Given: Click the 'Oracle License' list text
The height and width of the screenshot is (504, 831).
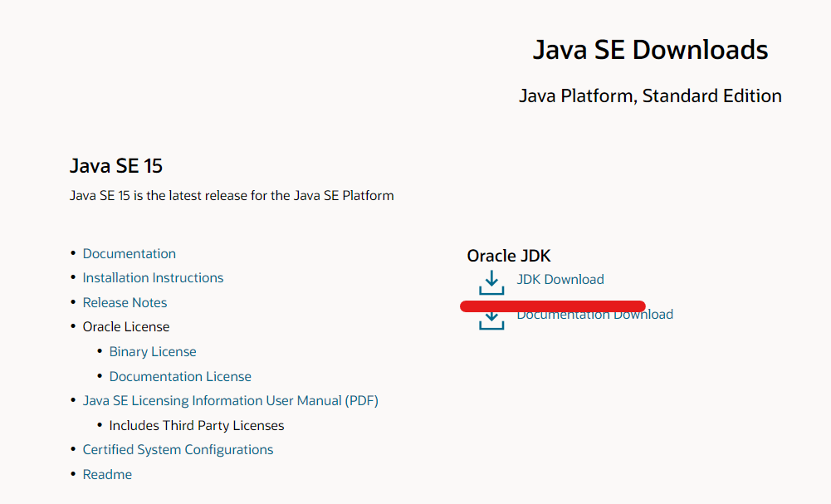Looking at the screenshot, I should (x=125, y=327).
